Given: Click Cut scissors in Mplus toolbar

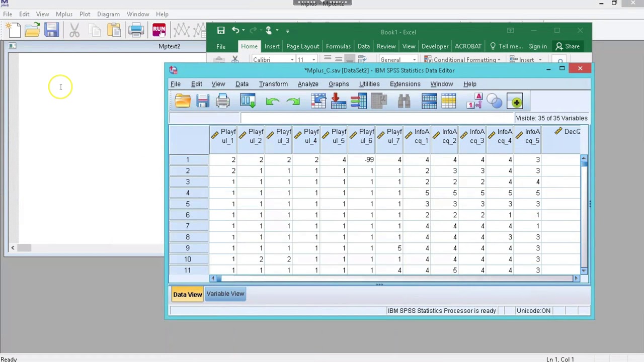Looking at the screenshot, I should coord(74,31).
